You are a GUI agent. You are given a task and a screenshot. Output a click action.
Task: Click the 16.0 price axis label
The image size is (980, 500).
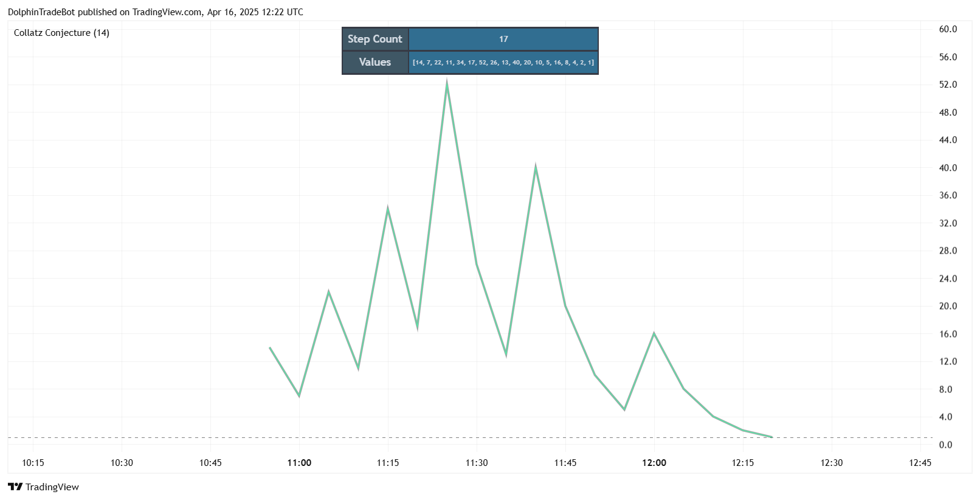(948, 334)
